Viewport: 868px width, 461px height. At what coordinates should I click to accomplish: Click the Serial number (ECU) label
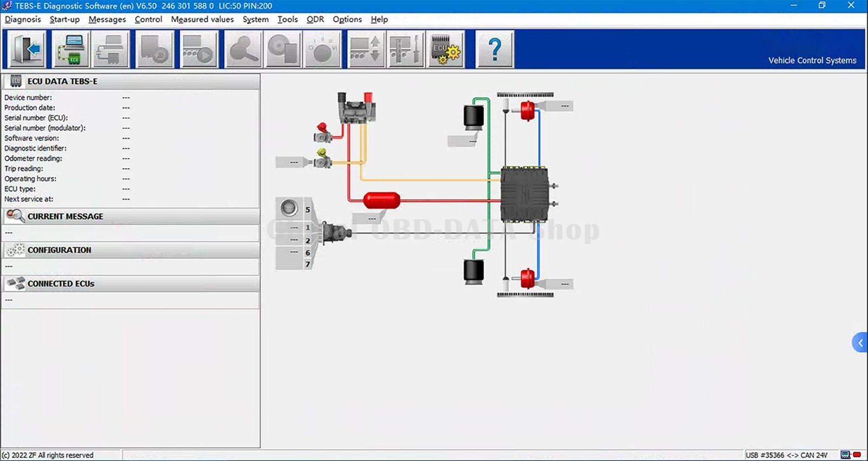click(36, 118)
